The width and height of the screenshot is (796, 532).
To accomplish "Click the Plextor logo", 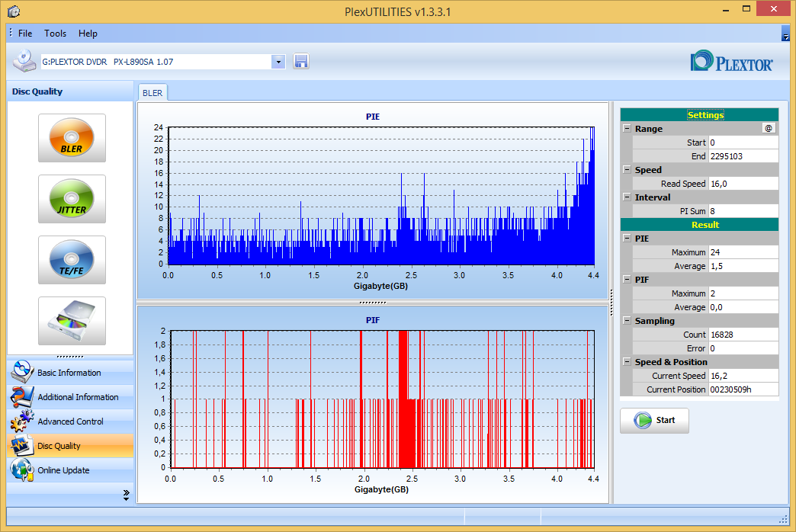I will pos(731,62).
